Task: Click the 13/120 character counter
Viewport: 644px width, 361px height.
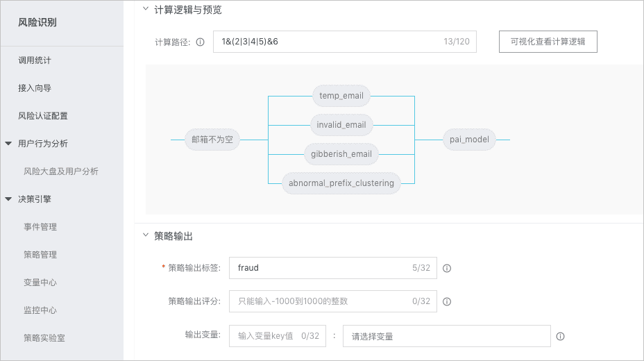Action: coord(457,42)
